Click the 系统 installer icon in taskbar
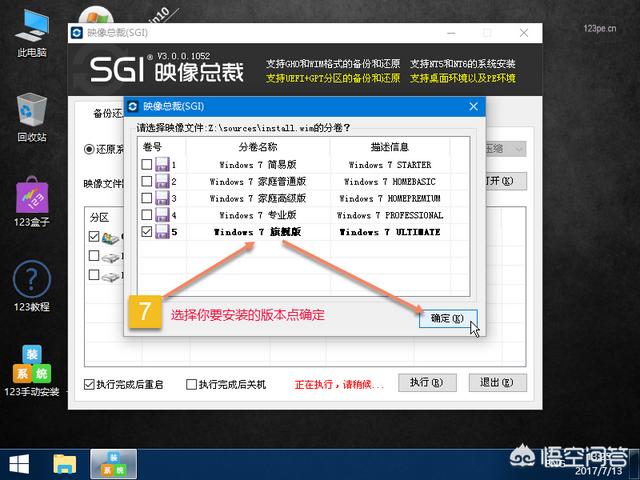This screenshot has width=640, height=480. point(113,463)
